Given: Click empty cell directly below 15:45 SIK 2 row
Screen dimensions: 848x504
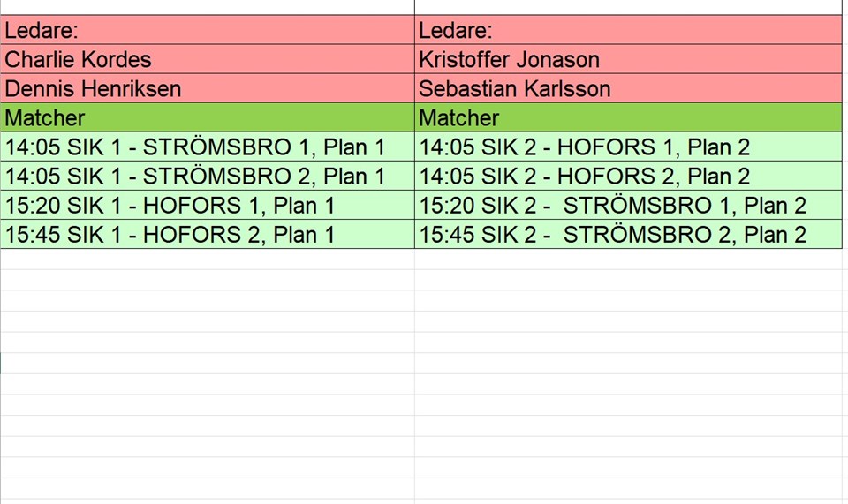Looking at the screenshot, I should pyautogui.click(x=628, y=260).
